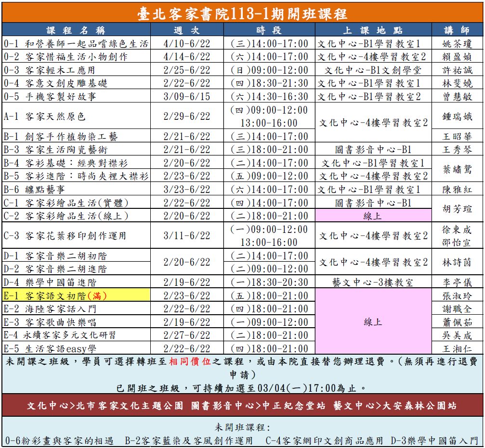
Task: Select course D-2 客家音樂二胡進階
Action: [55, 269]
